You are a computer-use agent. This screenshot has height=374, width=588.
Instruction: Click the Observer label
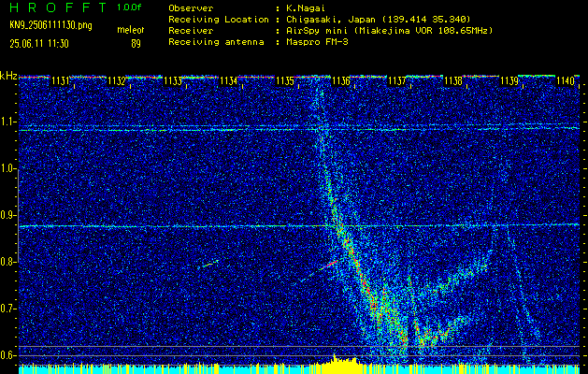191,7
